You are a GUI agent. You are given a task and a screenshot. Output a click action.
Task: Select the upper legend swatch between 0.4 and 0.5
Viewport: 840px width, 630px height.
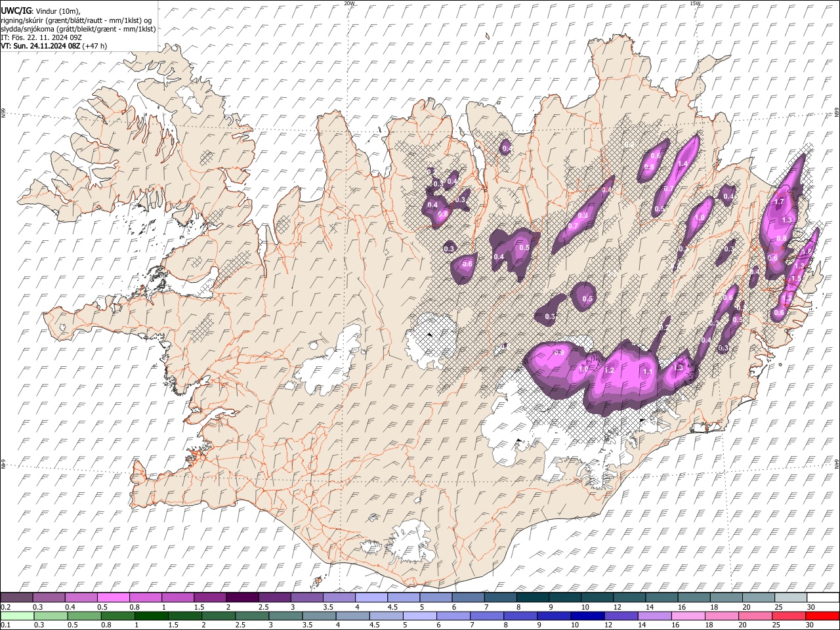pyautogui.click(x=81, y=598)
